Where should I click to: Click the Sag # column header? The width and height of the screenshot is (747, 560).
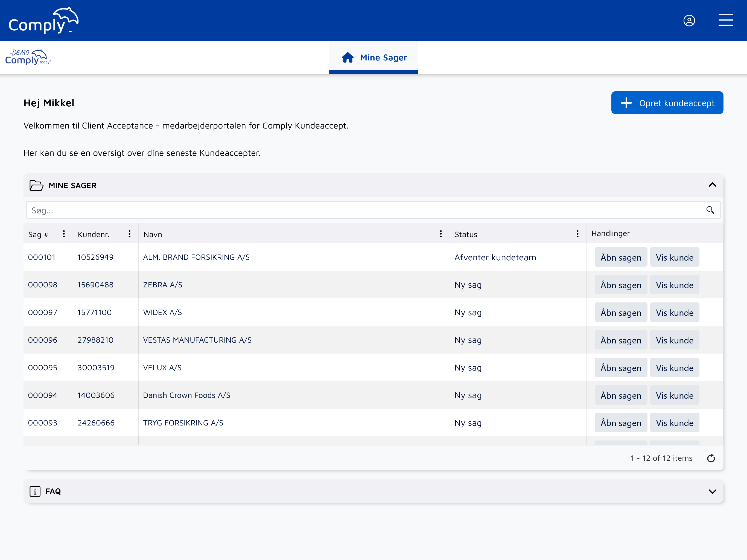click(x=38, y=234)
